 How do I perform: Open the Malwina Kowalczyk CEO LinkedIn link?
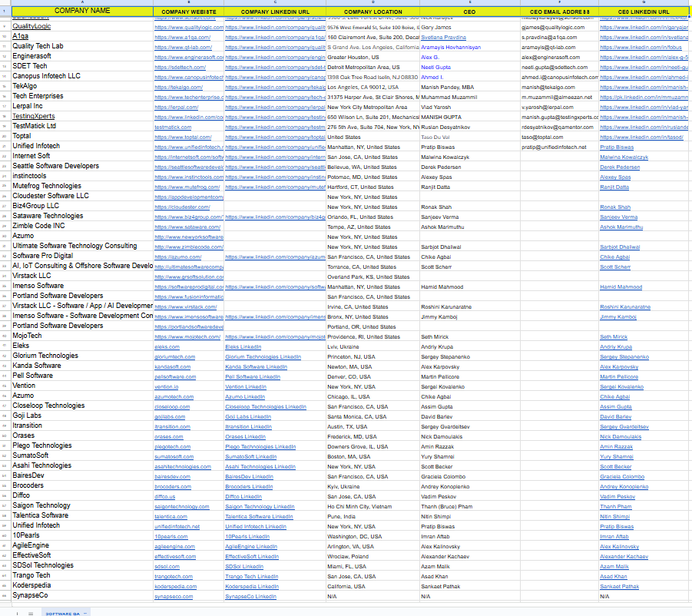(623, 157)
